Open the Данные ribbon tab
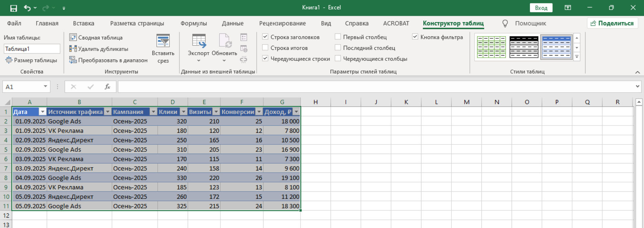Viewport: 644px width, 228px height. pyautogui.click(x=232, y=23)
